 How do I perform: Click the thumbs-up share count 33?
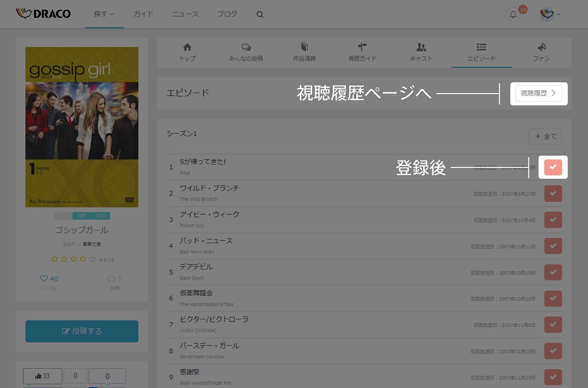tap(42, 376)
